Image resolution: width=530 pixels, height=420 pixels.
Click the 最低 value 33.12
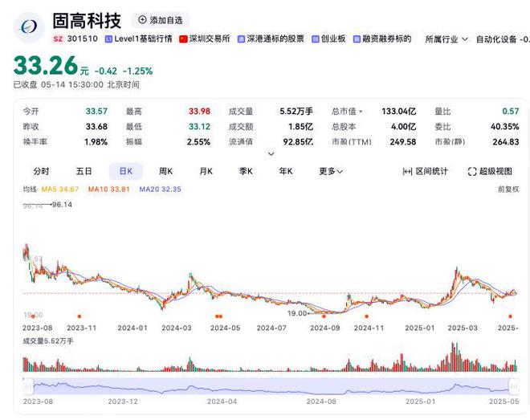199,127
